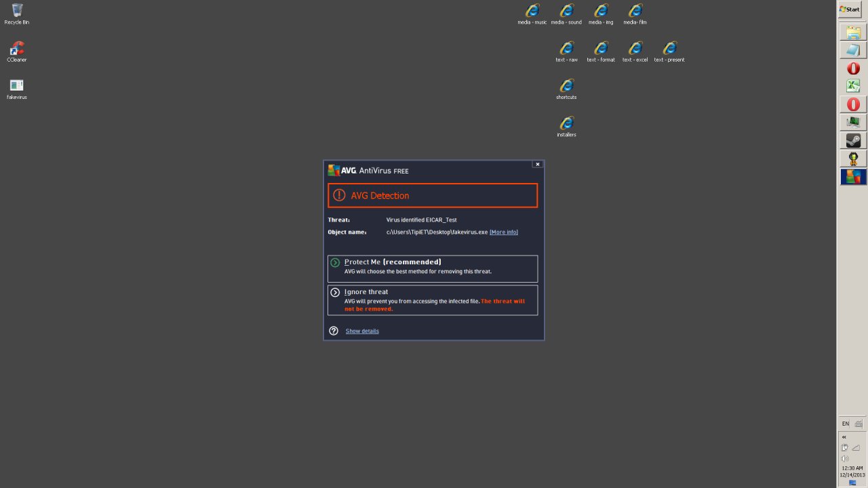
Task: Click the Windows Start button
Action: click(x=850, y=9)
